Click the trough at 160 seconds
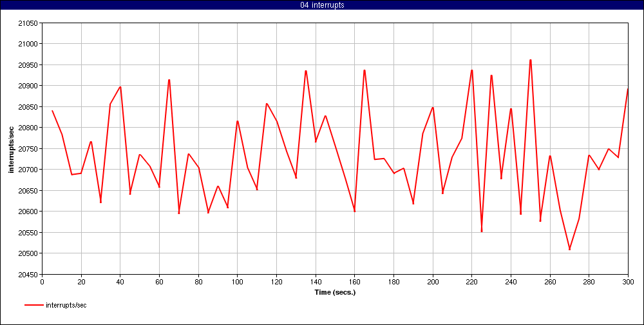The width and height of the screenshot is (644, 325). click(x=354, y=211)
